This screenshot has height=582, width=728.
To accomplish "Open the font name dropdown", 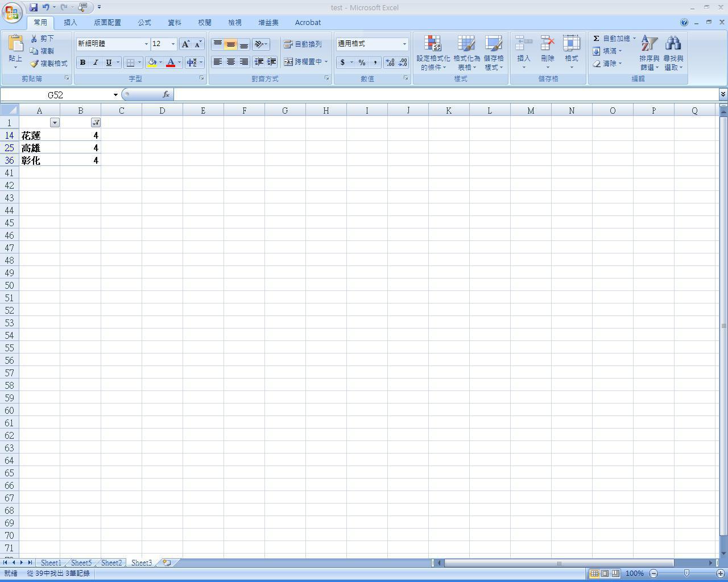I will [146, 44].
